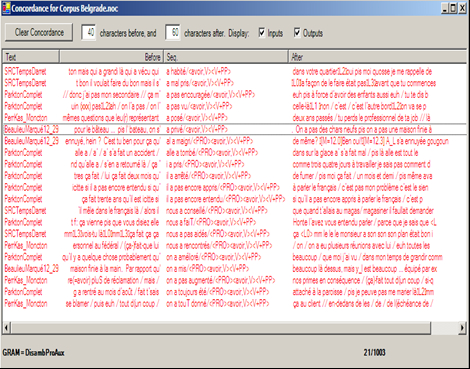Click After text starting "deux ans passés"

361,118
